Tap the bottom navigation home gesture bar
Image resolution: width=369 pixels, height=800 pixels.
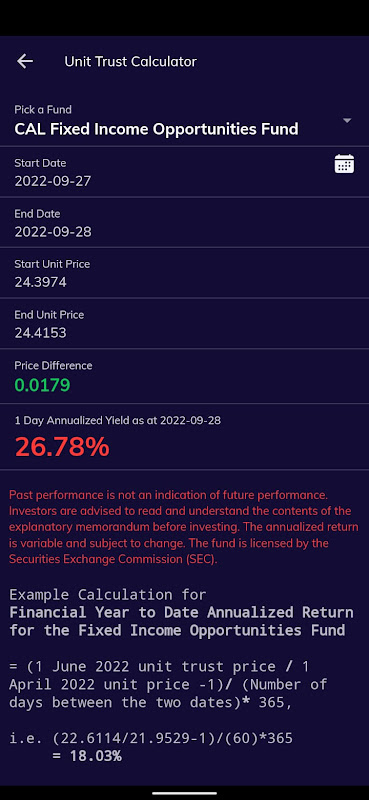click(184, 793)
